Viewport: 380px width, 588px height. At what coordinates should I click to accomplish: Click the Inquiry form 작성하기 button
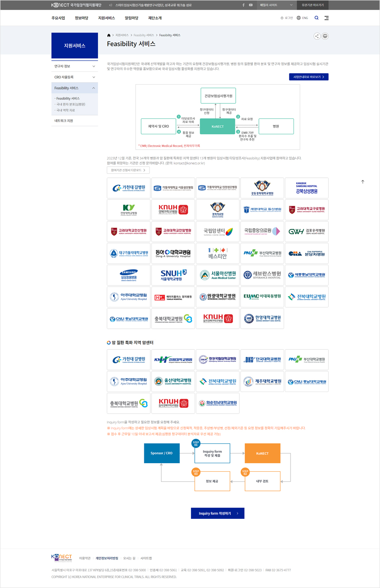pyautogui.click(x=218, y=513)
